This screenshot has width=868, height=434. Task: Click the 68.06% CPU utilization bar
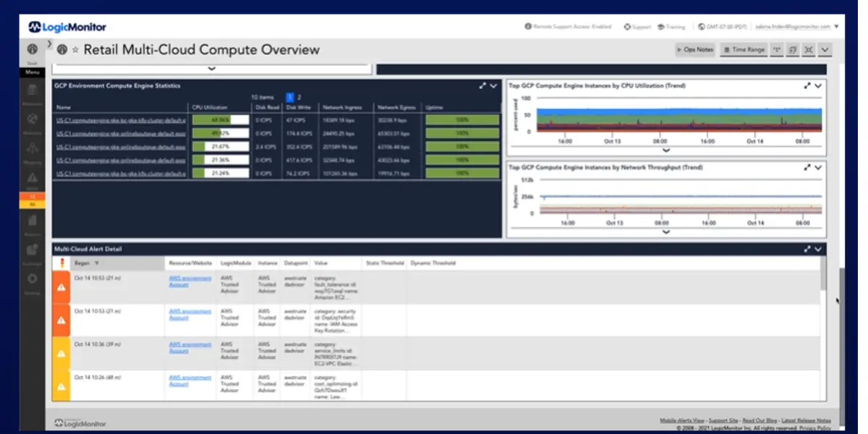[221, 119]
